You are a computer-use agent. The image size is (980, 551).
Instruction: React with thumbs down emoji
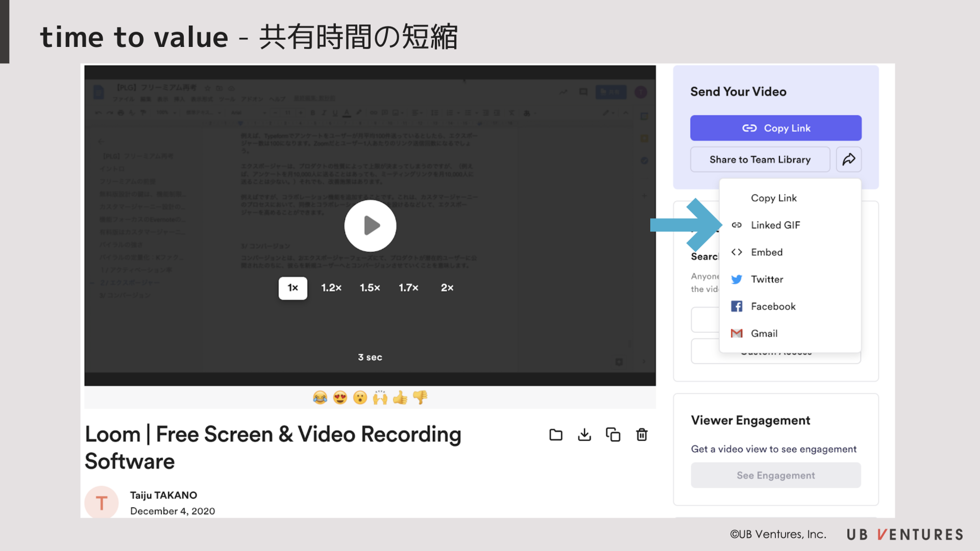point(420,397)
